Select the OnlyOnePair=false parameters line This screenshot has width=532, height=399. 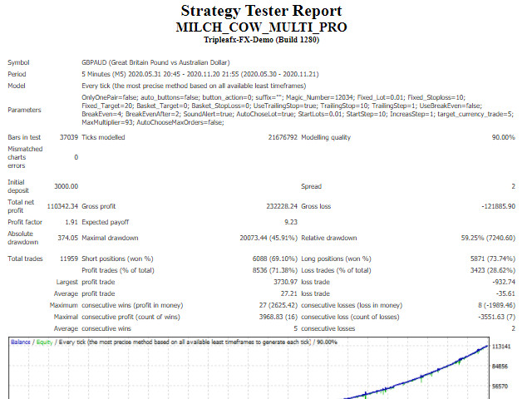click(x=273, y=97)
